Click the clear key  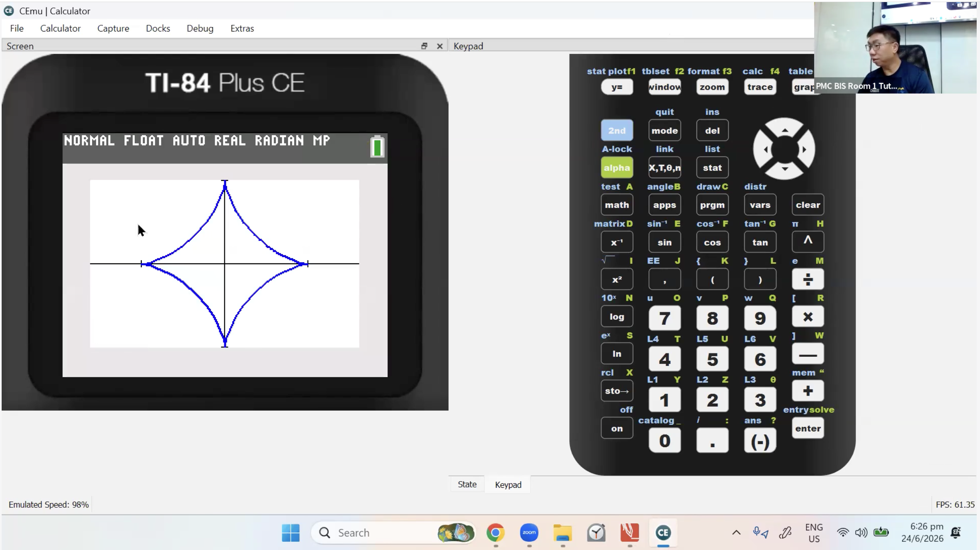808,205
